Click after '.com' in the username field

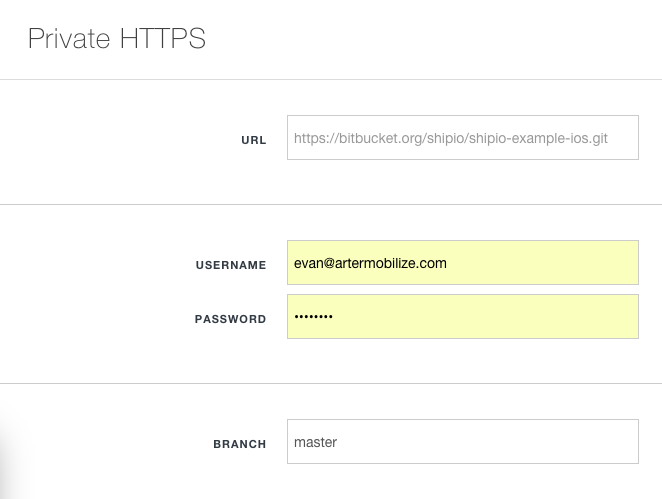pos(448,263)
